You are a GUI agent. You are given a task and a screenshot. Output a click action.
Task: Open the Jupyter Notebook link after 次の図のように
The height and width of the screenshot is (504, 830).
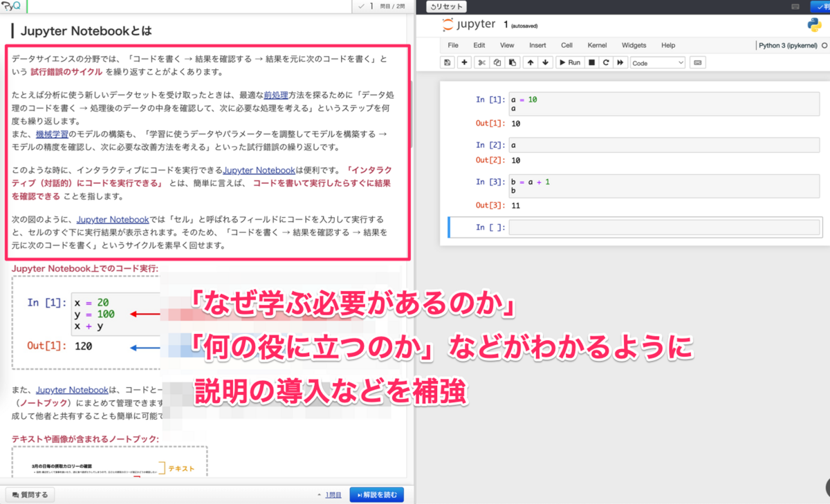pos(113,220)
